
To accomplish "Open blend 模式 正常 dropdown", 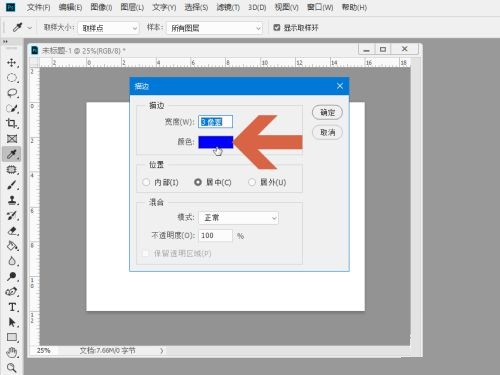I will (x=238, y=218).
